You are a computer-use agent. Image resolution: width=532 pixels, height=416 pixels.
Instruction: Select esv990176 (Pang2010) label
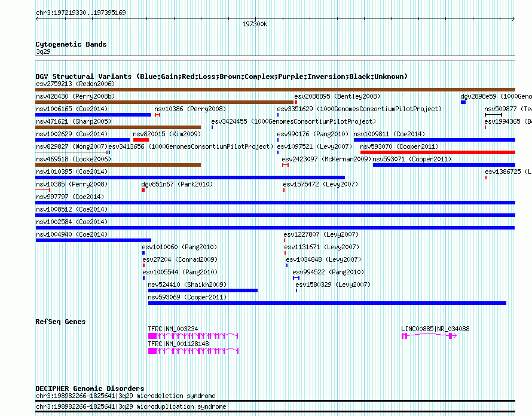313,134
